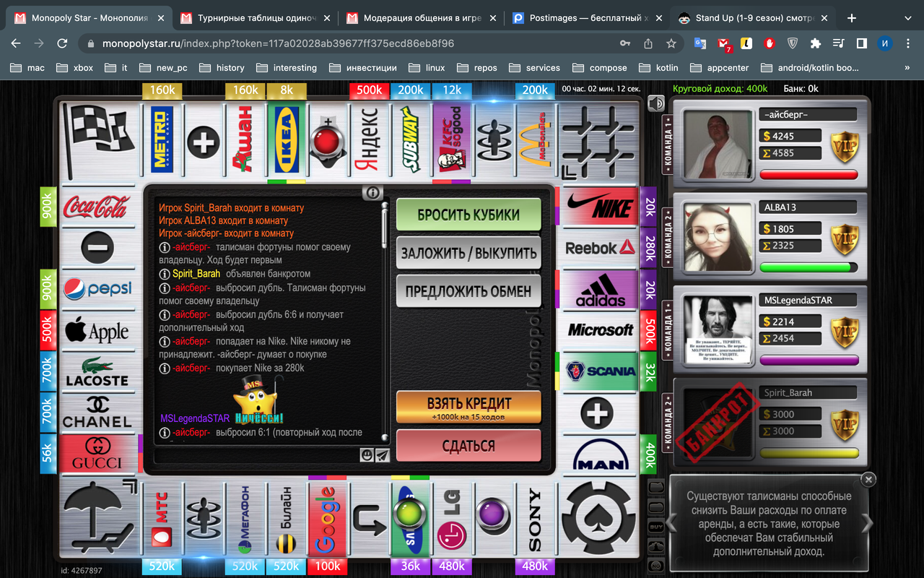Select the Ашан property cell
924x578 pixels.
(x=245, y=140)
